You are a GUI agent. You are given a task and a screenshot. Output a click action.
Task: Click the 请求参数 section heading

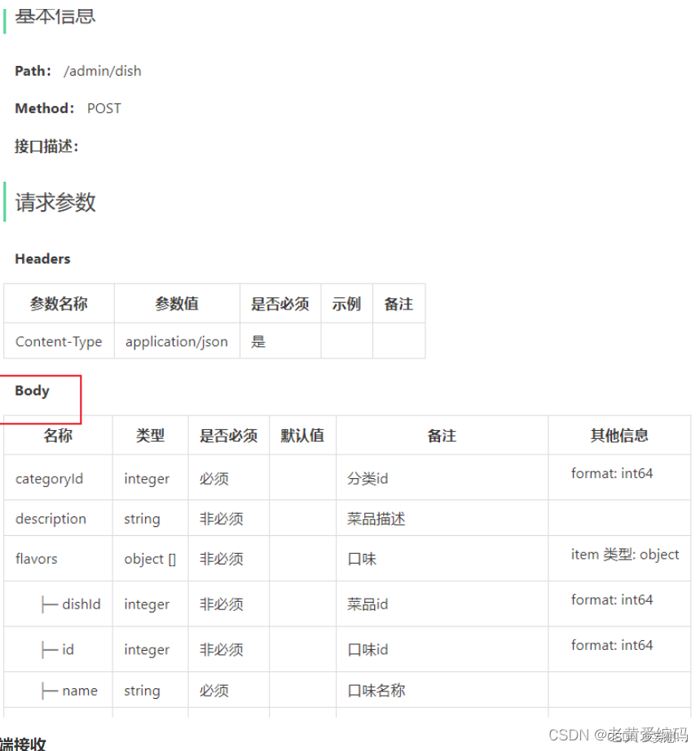point(55,202)
